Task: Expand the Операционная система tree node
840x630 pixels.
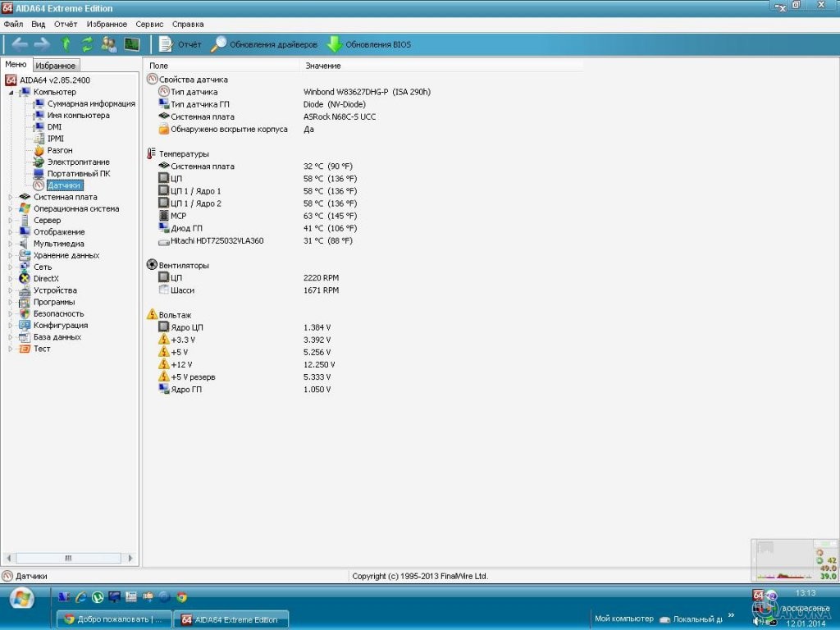Action: click(11, 208)
